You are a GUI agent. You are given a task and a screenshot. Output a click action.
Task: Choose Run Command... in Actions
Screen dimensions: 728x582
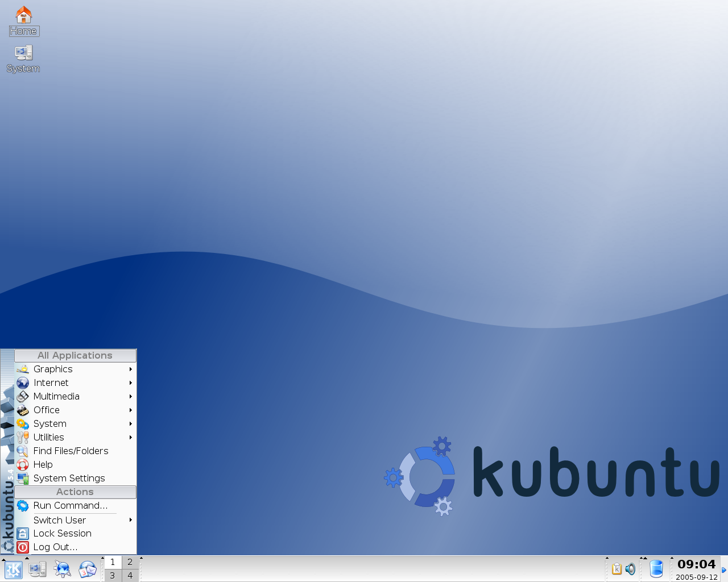(x=75, y=505)
